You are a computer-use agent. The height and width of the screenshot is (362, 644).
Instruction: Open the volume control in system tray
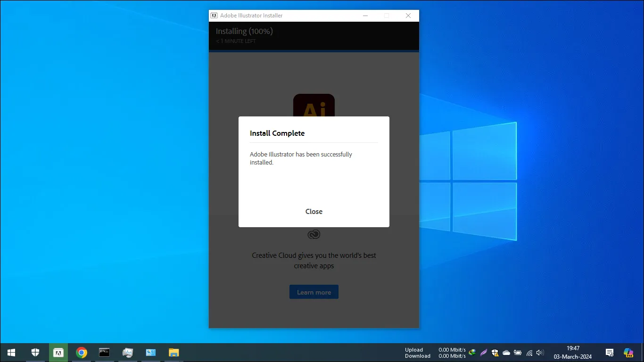tap(540, 353)
